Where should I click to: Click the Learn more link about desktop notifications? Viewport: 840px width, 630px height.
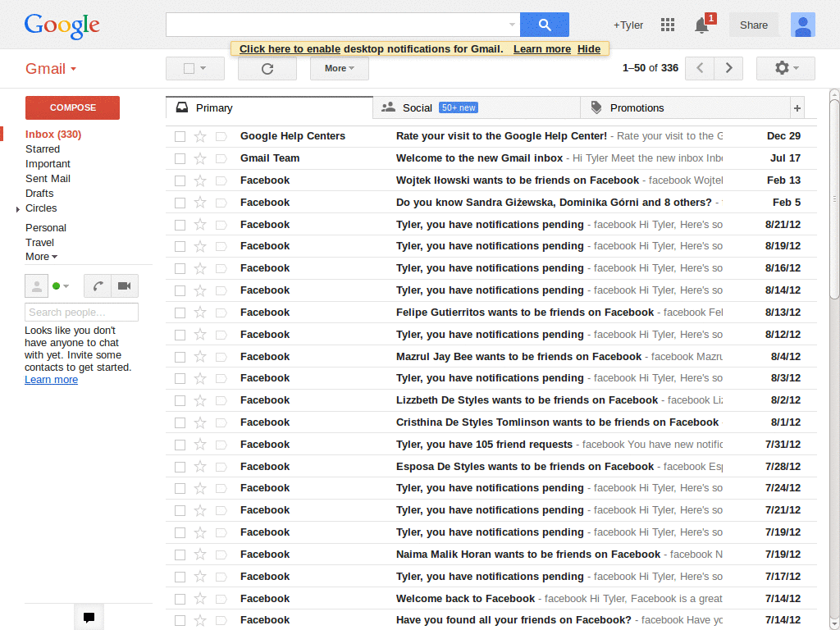[541, 48]
